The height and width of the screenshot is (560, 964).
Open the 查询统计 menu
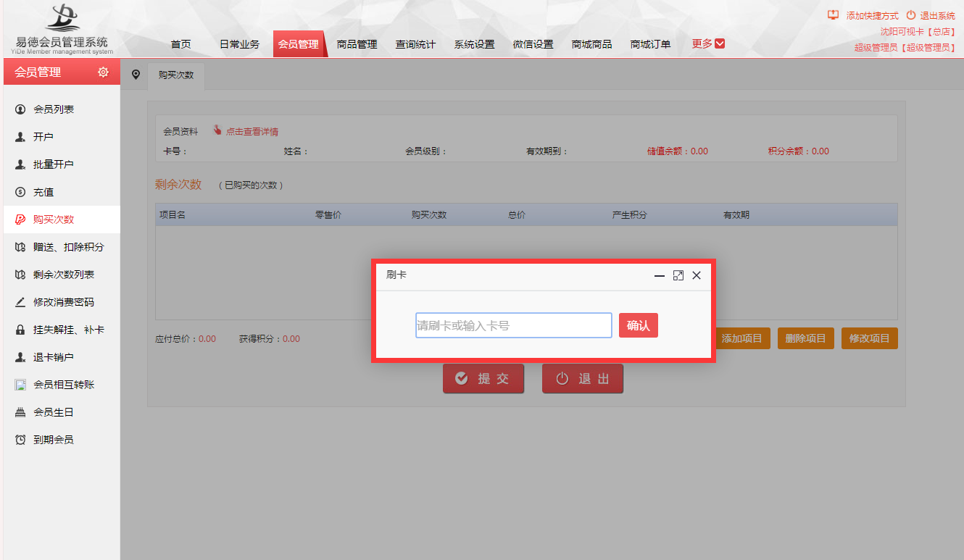pos(416,44)
